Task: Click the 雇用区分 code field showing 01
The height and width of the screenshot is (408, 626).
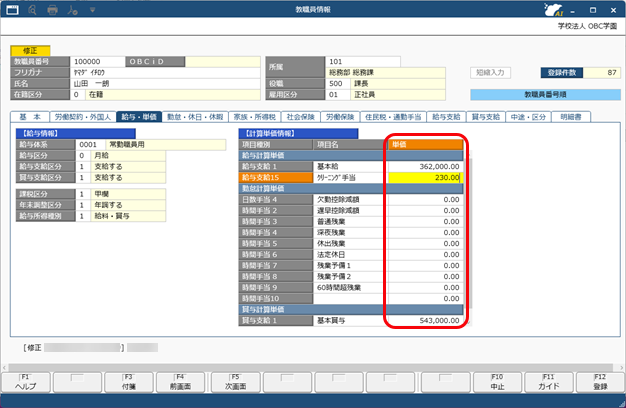Action: pos(337,95)
